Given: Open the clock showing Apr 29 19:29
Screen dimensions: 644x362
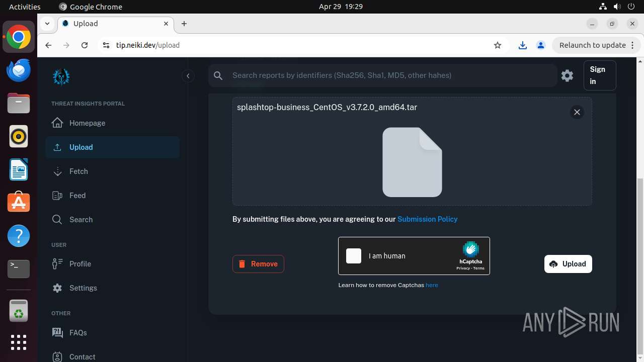Looking at the screenshot, I should click(x=341, y=7).
